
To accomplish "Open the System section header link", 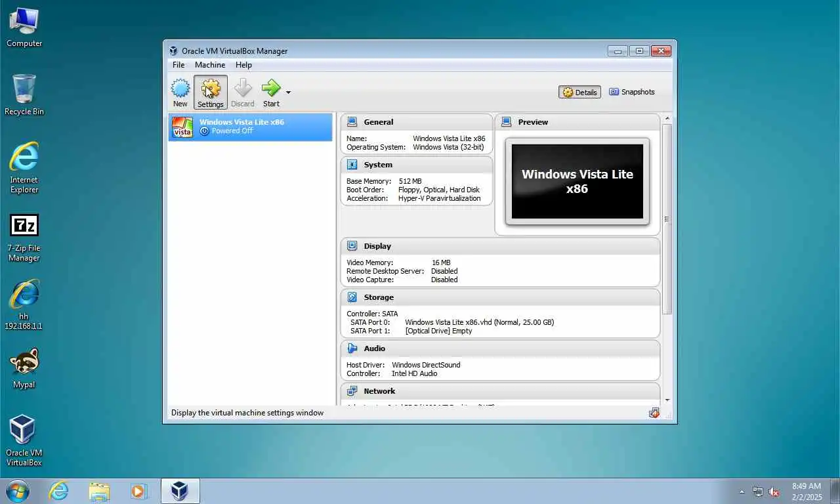I will coord(378,165).
